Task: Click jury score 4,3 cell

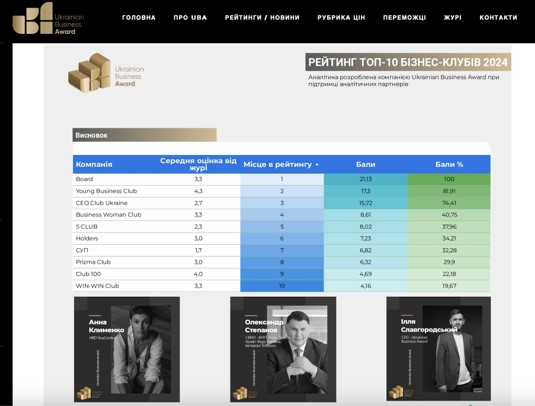Action: [x=198, y=191]
